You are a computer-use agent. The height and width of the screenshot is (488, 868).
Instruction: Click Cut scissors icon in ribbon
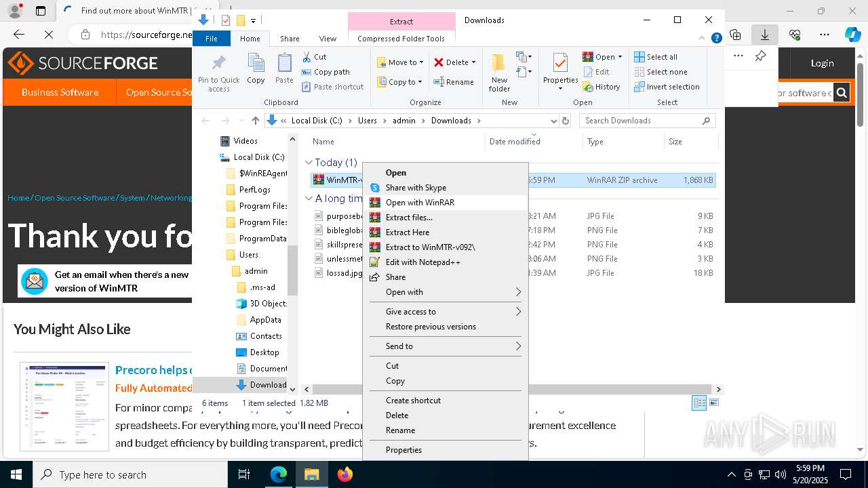pos(307,57)
